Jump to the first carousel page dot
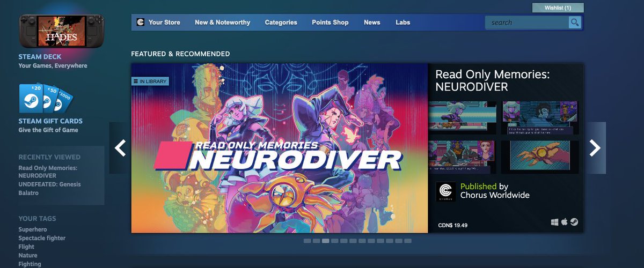 [x=307, y=241]
